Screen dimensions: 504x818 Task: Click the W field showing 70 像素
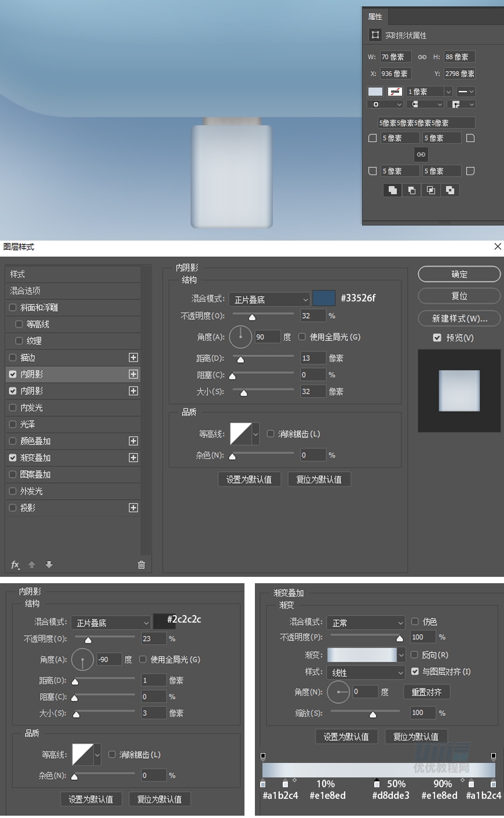[396, 57]
